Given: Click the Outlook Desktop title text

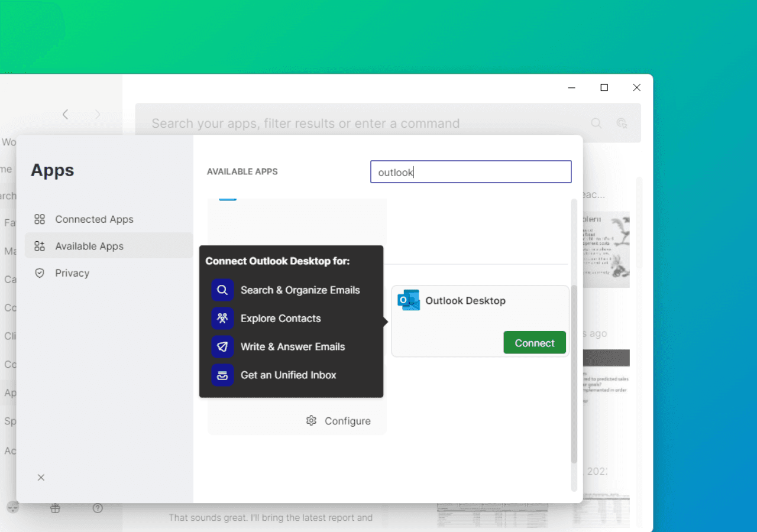Looking at the screenshot, I should click(465, 300).
